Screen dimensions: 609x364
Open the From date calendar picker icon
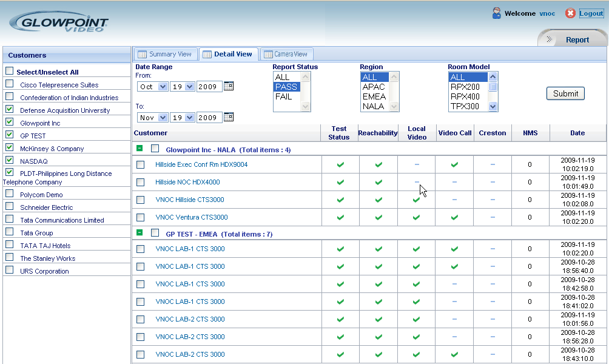click(x=229, y=86)
